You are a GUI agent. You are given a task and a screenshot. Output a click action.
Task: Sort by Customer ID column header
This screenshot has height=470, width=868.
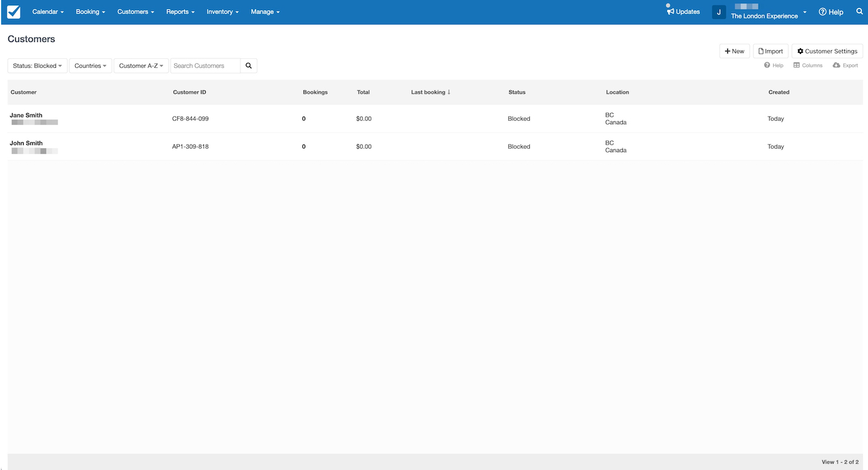tap(189, 92)
